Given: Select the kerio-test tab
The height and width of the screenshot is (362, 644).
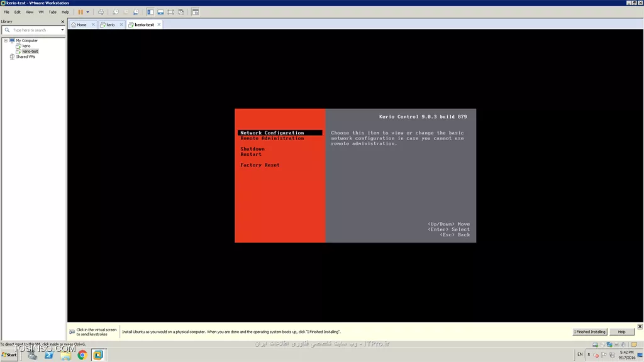Looking at the screenshot, I should pyautogui.click(x=144, y=25).
